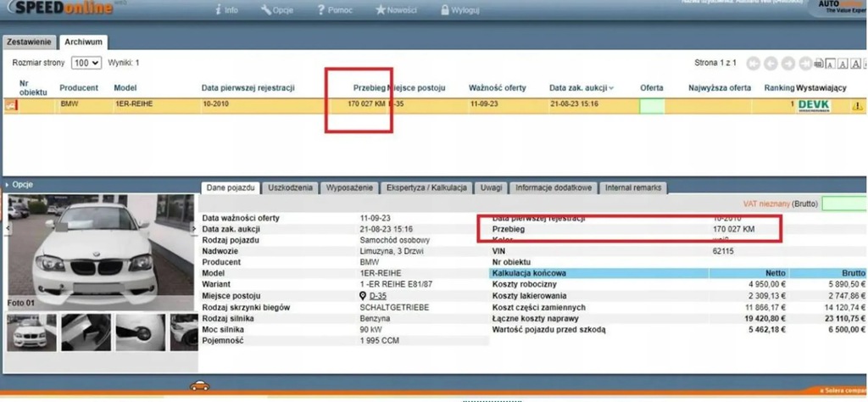
Task: Select the largest font size A icon
Action: tap(858, 64)
